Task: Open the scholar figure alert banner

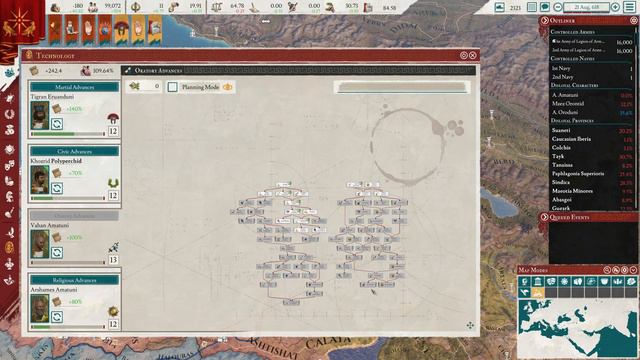Action: 71,30
